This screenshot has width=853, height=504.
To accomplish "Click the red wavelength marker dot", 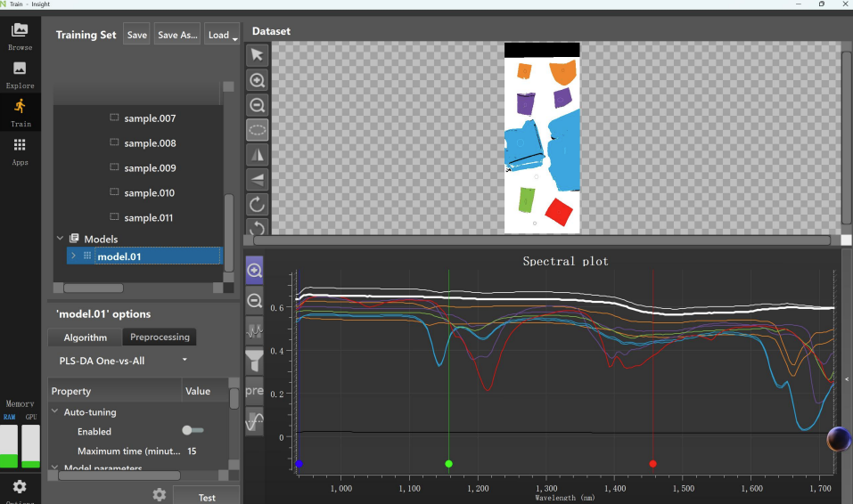I will 652,464.
